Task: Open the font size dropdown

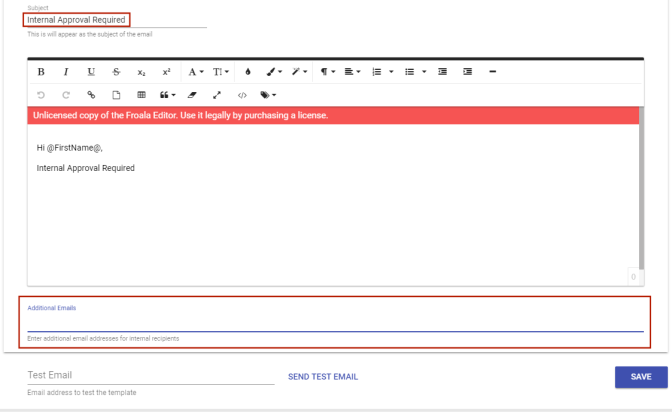Action: click(221, 72)
